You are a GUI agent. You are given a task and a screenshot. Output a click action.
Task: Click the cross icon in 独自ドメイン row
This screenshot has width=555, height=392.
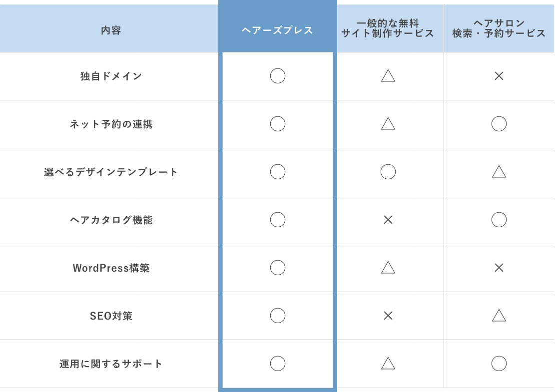click(x=499, y=76)
